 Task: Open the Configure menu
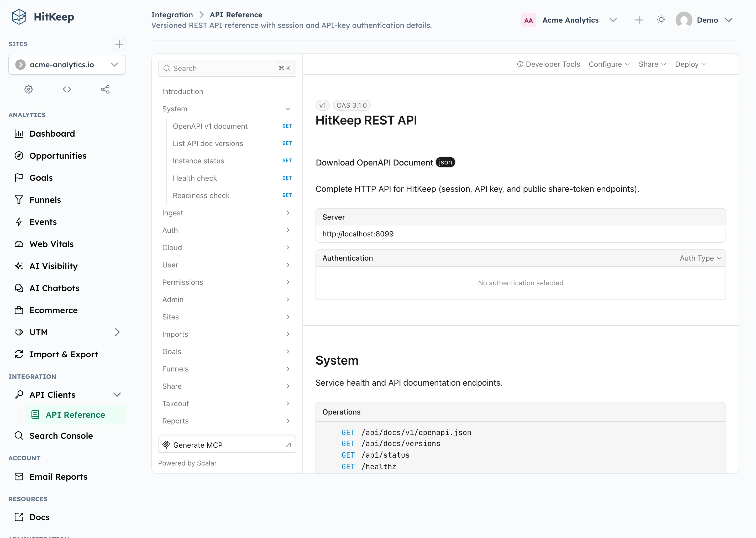[x=609, y=64]
